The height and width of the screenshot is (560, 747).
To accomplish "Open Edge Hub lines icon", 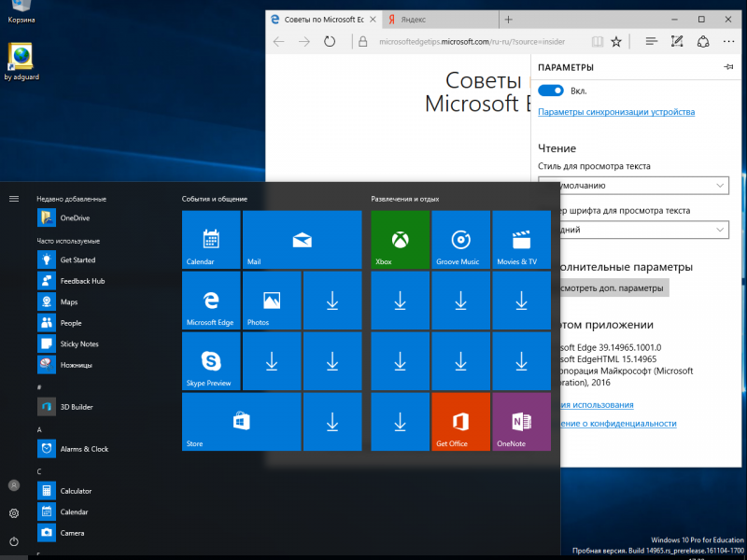I will pyautogui.click(x=651, y=42).
